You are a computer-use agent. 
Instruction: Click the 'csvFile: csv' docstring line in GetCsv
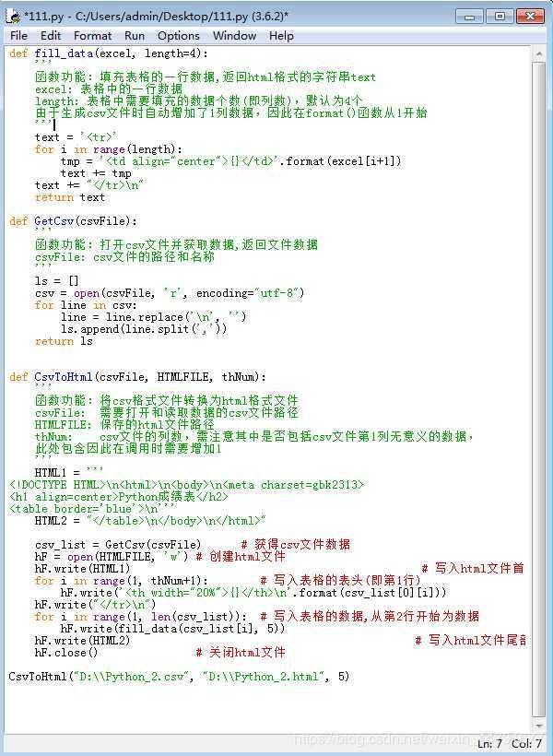point(124,257)
